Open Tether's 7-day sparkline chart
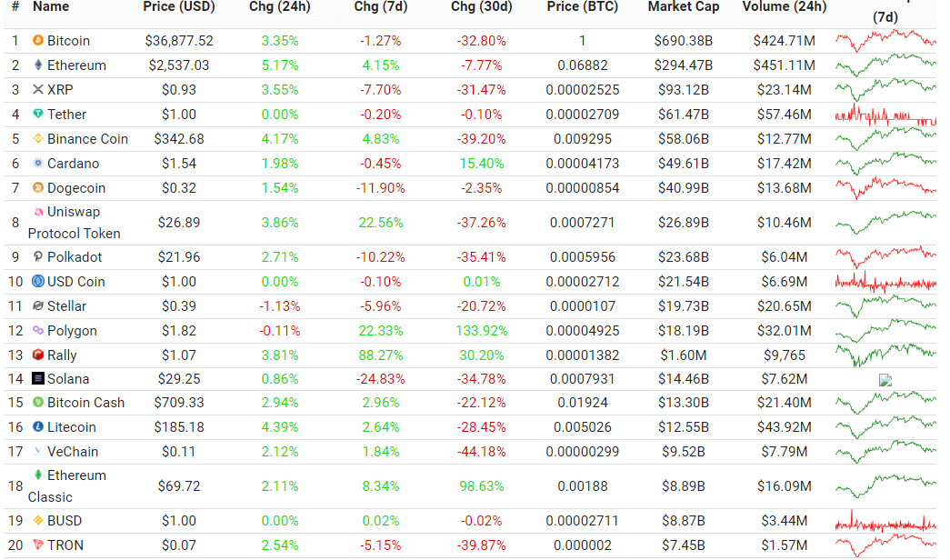Image resolution: width=950 pixels, height=560 pixels. pyautogui.click(x=885, y=114)
